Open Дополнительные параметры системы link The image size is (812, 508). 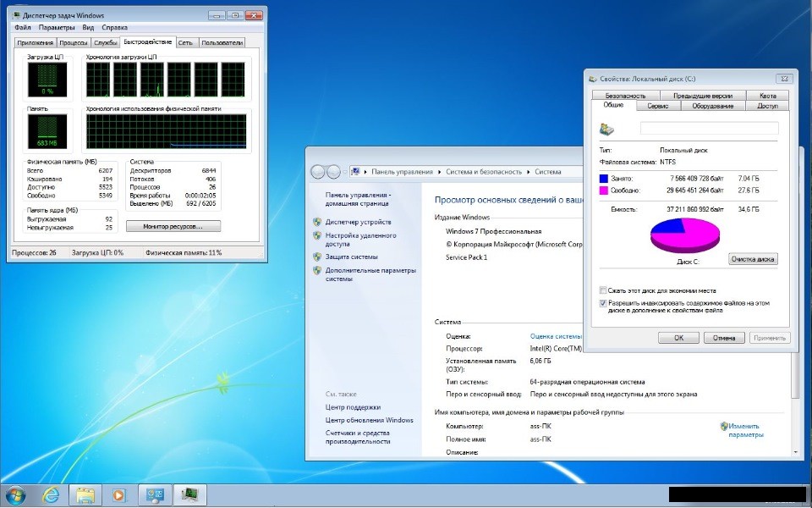click(370, 274)
